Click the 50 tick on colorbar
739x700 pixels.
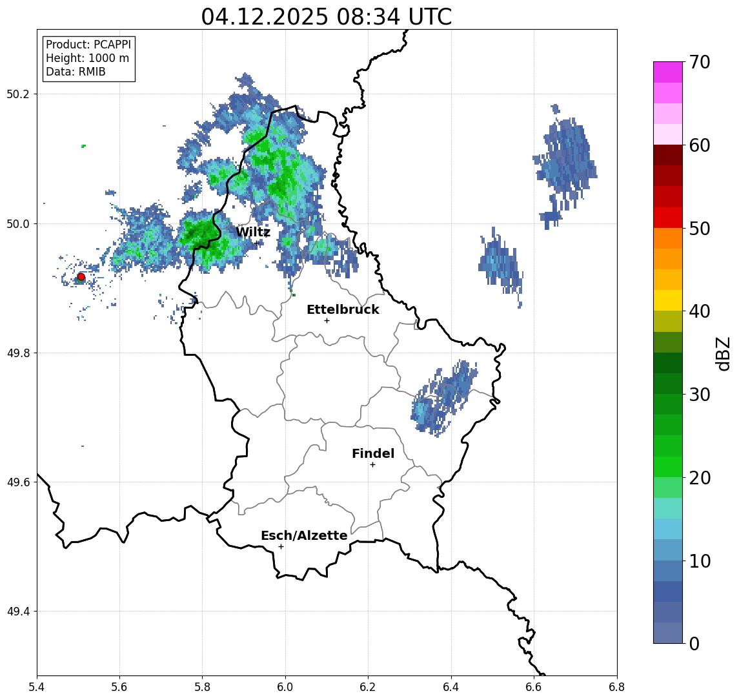(700, 229)
